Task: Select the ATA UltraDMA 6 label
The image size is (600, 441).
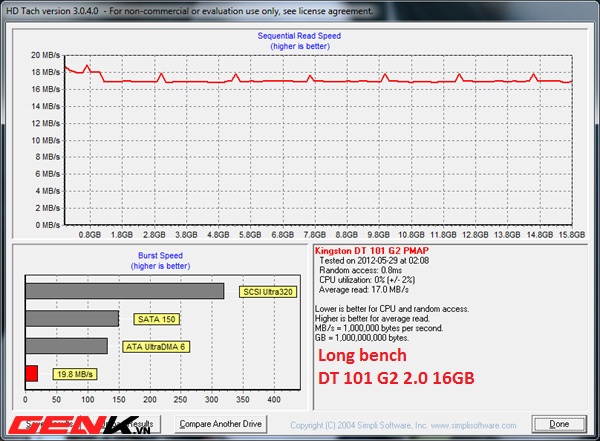Action: pyautogui.click(x=156, y=347)
